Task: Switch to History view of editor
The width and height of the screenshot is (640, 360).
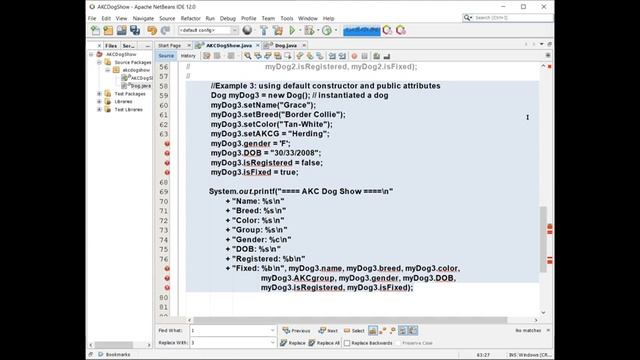Action: coord(188,56)
